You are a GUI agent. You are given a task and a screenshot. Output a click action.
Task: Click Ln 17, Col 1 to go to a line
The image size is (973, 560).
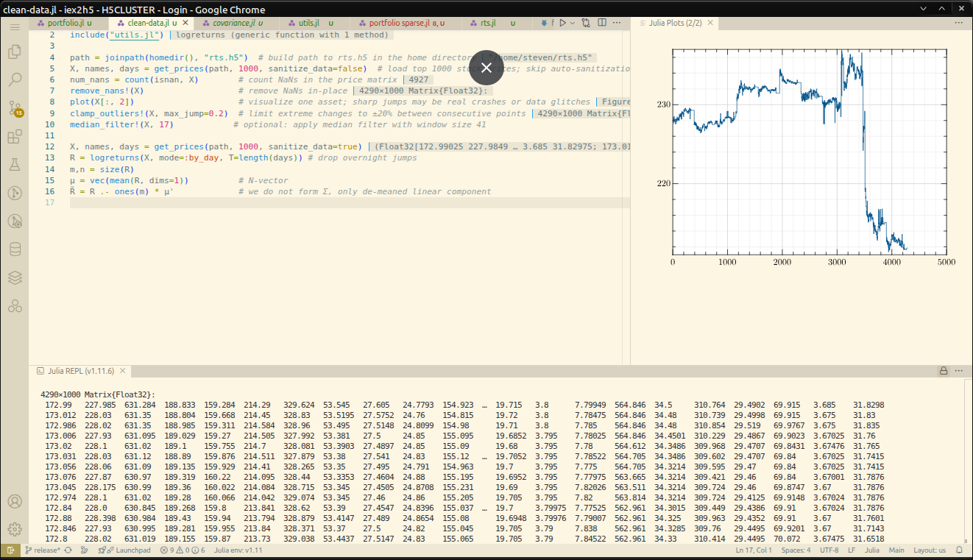click(x=752, y=550)
